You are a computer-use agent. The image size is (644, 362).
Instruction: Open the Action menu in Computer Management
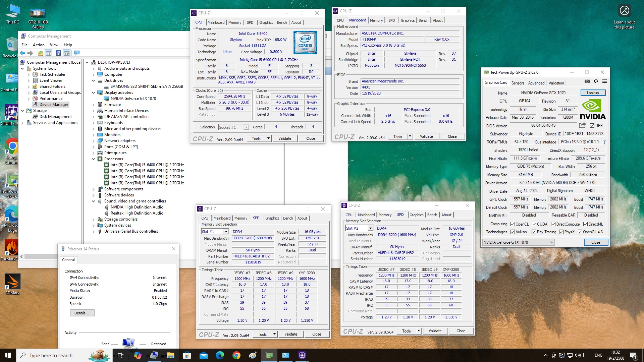coord(39,45)
